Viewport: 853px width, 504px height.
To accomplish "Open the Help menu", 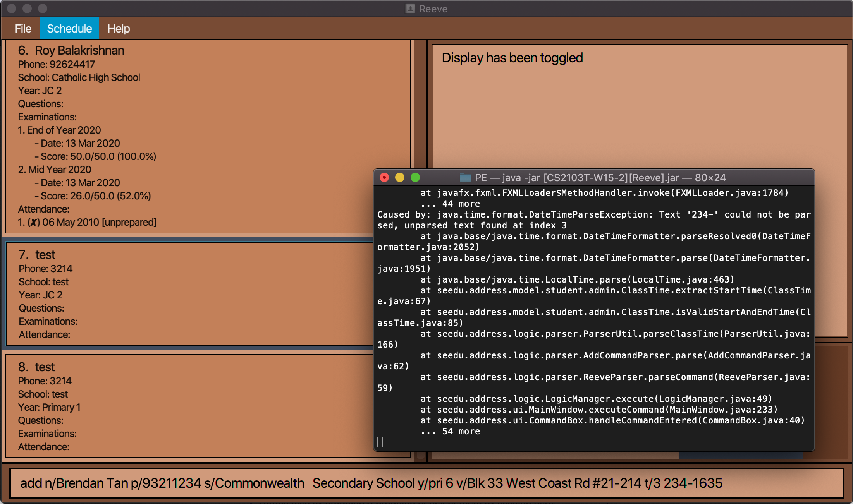I will (x=118, y=29).
